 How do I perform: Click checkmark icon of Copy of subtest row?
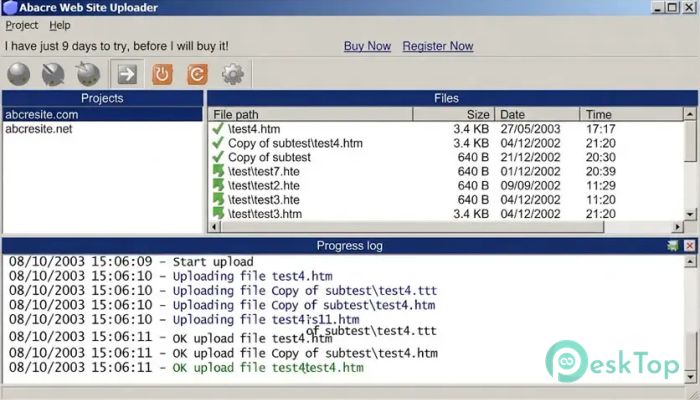[218, 157]
